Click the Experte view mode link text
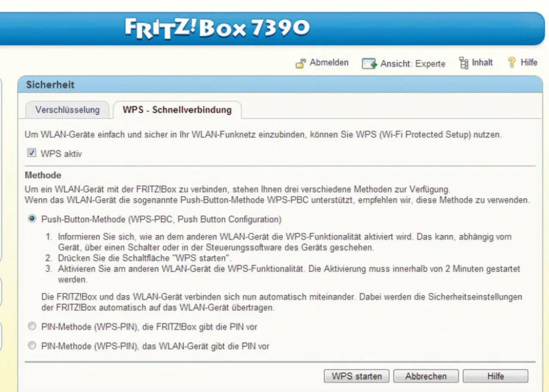549x392 pixels. click(430, 64)
